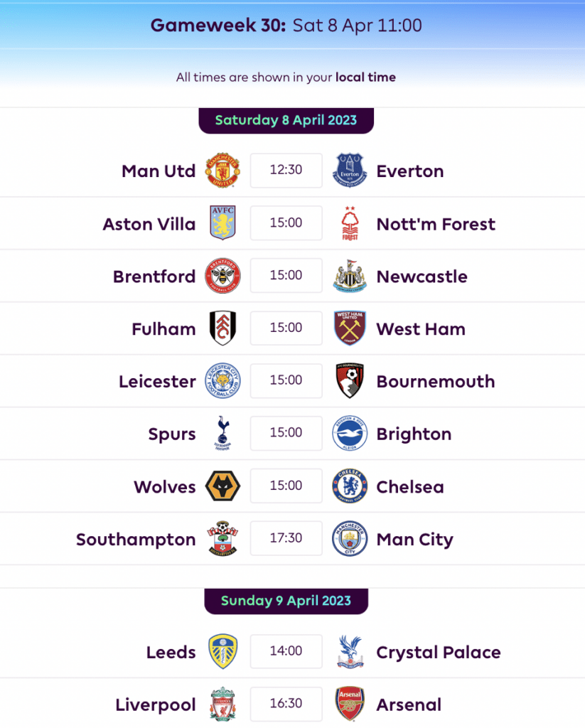Open the Brentford bee badge
Viewport: 585px width, 728px height.
(223, 275)
